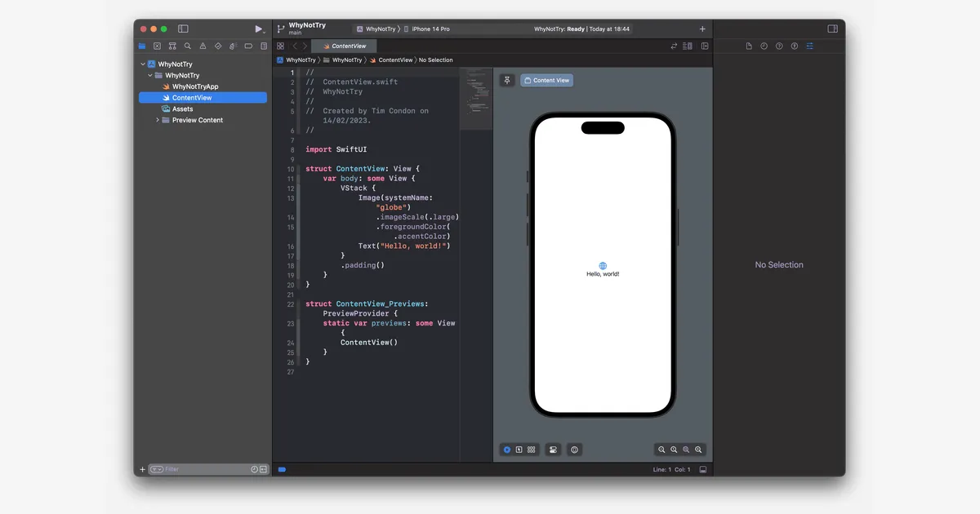Open the No Selection jump bar menu
980x514 pixels.
[x=436, y=60]
